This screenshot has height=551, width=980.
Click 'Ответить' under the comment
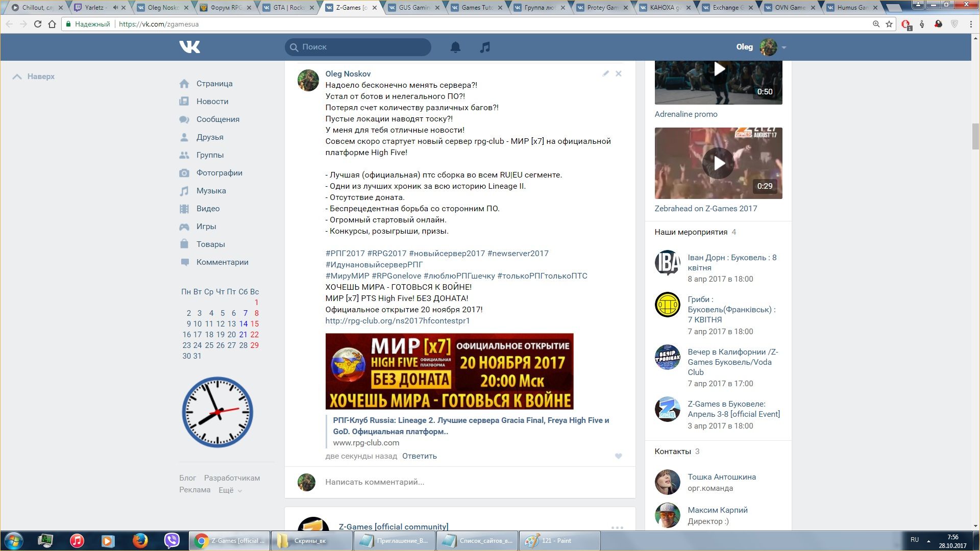(x=419, y=456)
